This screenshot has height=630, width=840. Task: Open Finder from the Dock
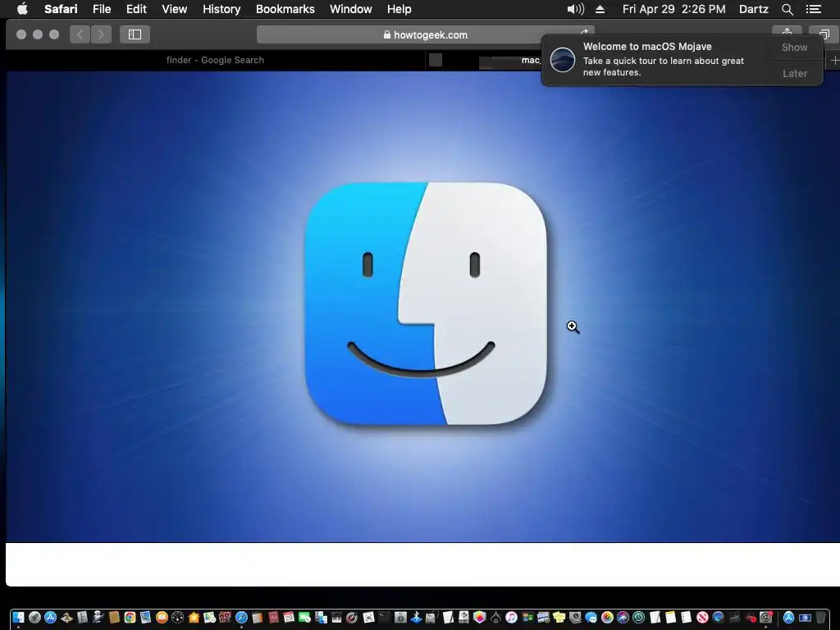coord(18,617)
